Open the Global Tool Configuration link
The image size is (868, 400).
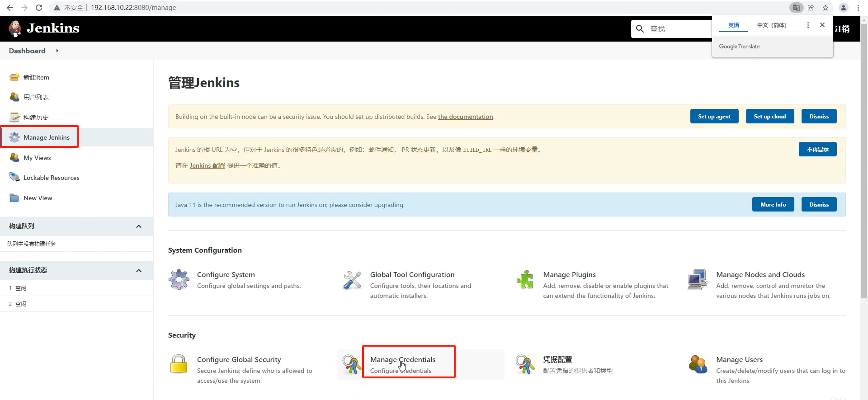point(412,274)
